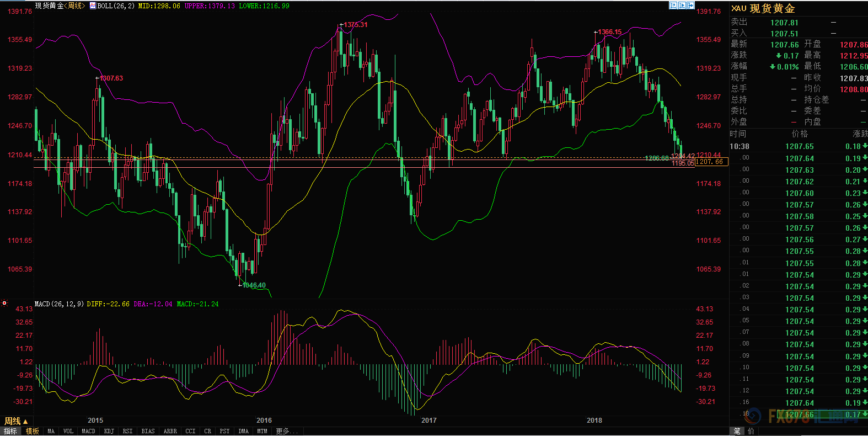This screenshot has width=868, height=436.
Task: Click the tick price 1207.60 row
Action: click(799, 193)
